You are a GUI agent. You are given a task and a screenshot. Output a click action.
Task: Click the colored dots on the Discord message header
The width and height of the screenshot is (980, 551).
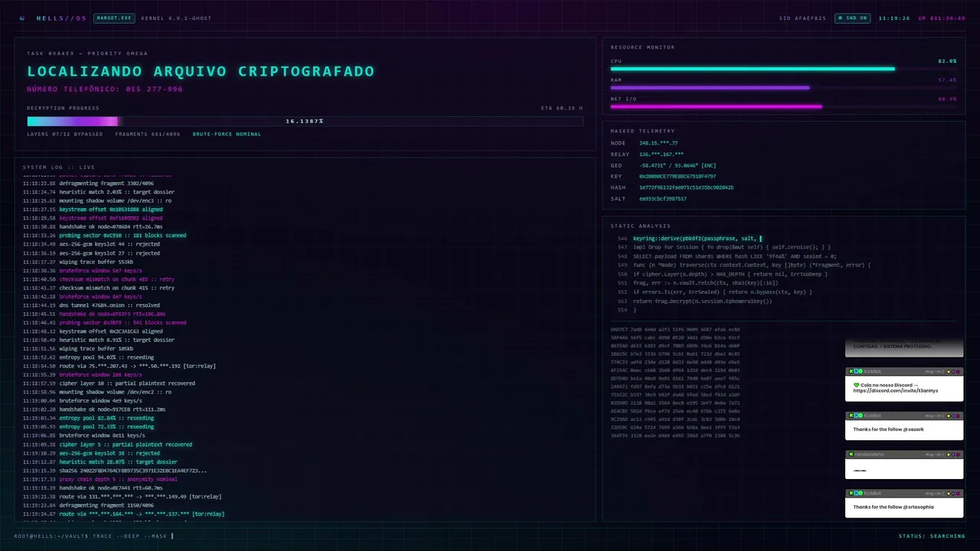(953, 371)
